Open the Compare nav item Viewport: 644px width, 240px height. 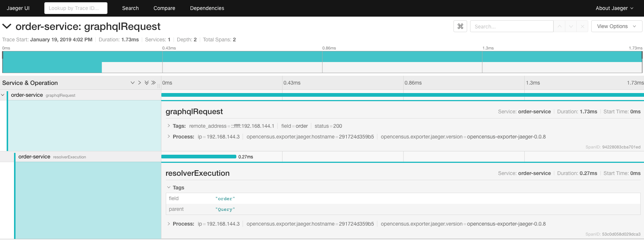(x=164, y=8)
